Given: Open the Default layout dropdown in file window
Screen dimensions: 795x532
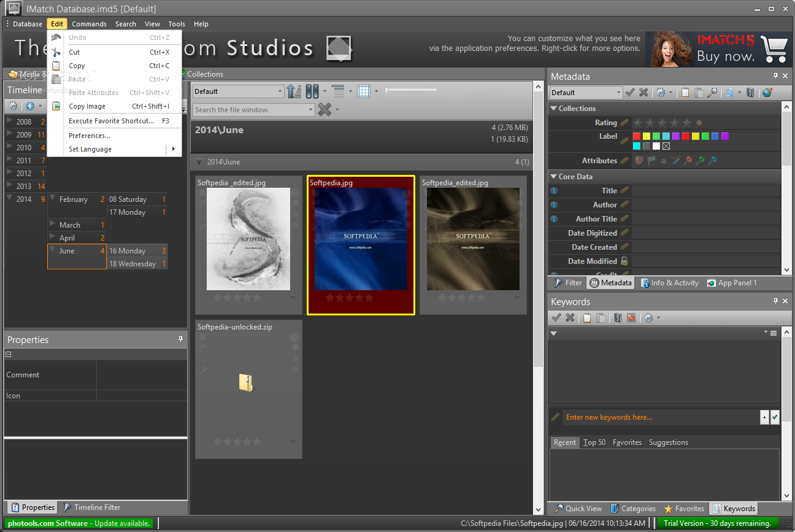Looking at the screenshot, I should [x=280, y=91].
